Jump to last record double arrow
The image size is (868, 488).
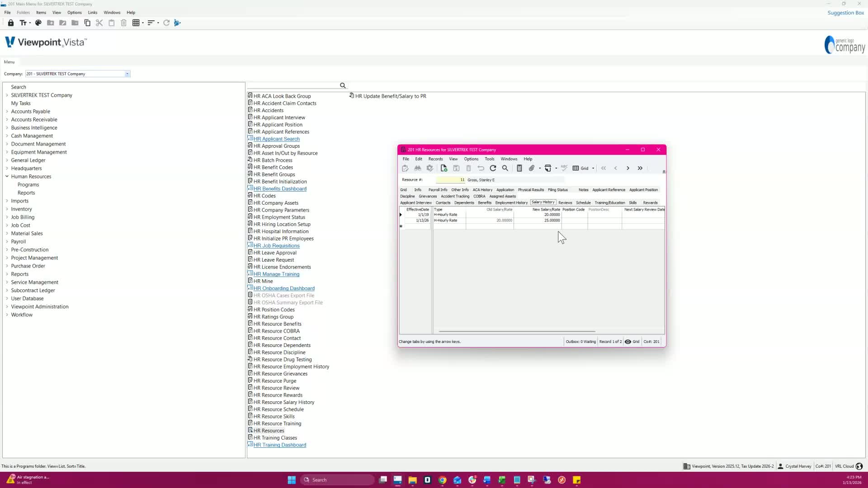(x=640, y=168)
